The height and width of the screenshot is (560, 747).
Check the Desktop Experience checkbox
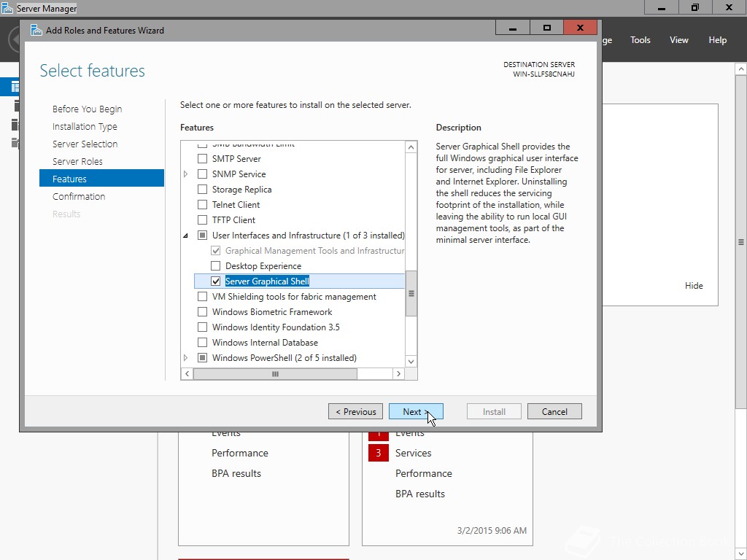[x=216, y=265]
